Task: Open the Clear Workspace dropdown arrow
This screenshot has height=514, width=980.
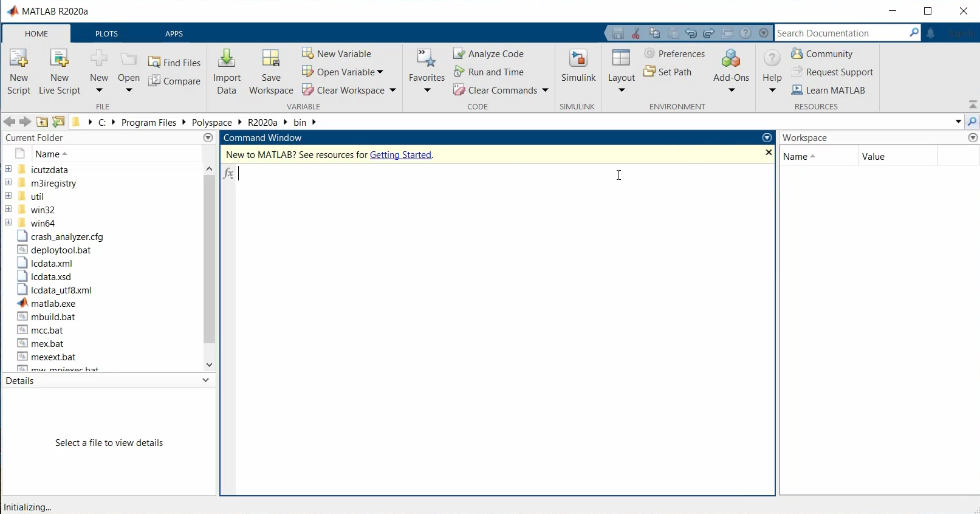Action: 393,91
